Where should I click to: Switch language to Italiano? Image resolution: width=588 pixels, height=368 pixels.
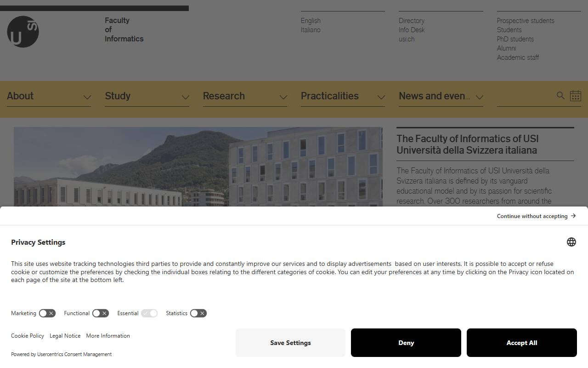tap(311, 30)
